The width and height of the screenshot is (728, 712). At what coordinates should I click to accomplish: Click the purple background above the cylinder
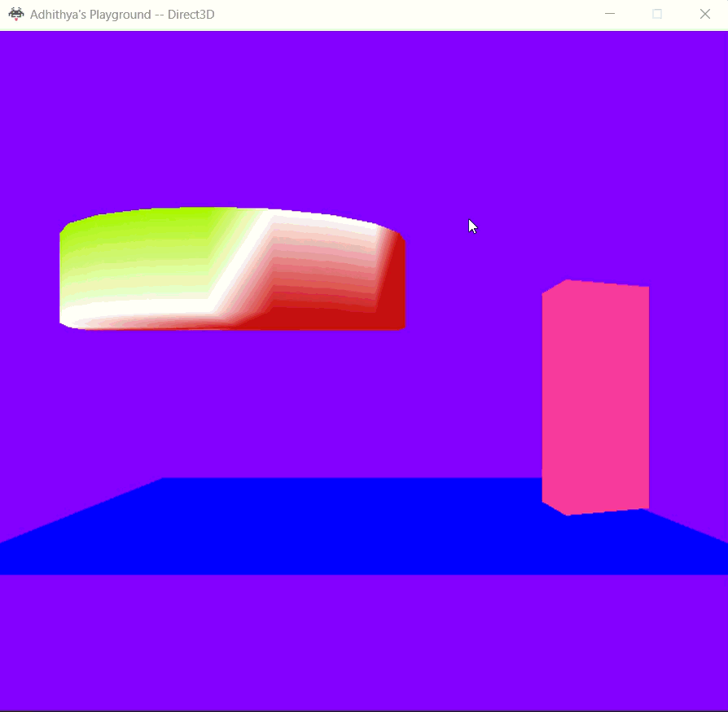coord(228,122)
